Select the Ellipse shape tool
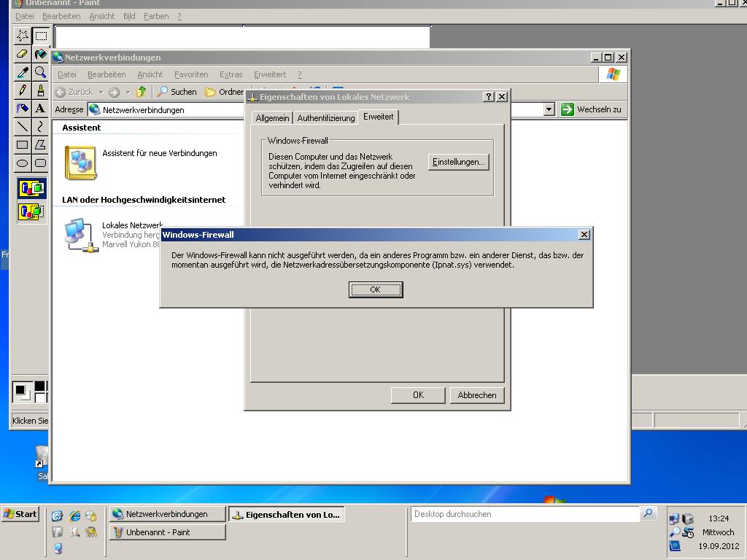 coord(23,163)
